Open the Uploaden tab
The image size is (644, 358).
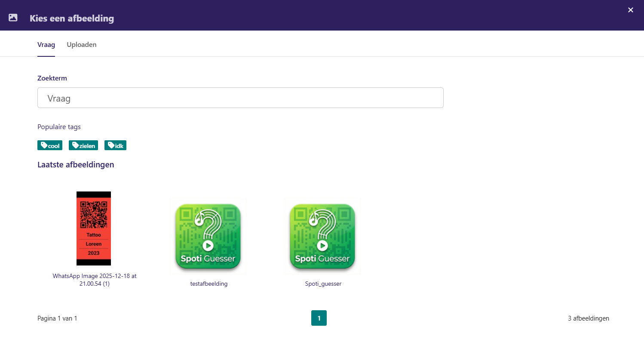[81, 45]
